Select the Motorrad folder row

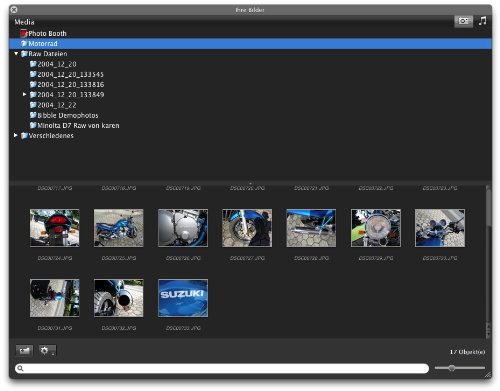[x=250, y=44]
